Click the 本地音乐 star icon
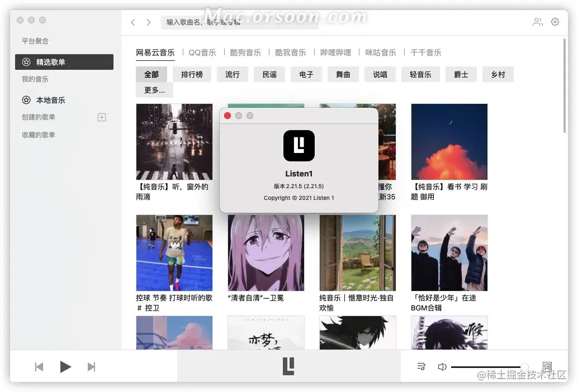Viewport: 578px width, 392px height. [26, 100]
